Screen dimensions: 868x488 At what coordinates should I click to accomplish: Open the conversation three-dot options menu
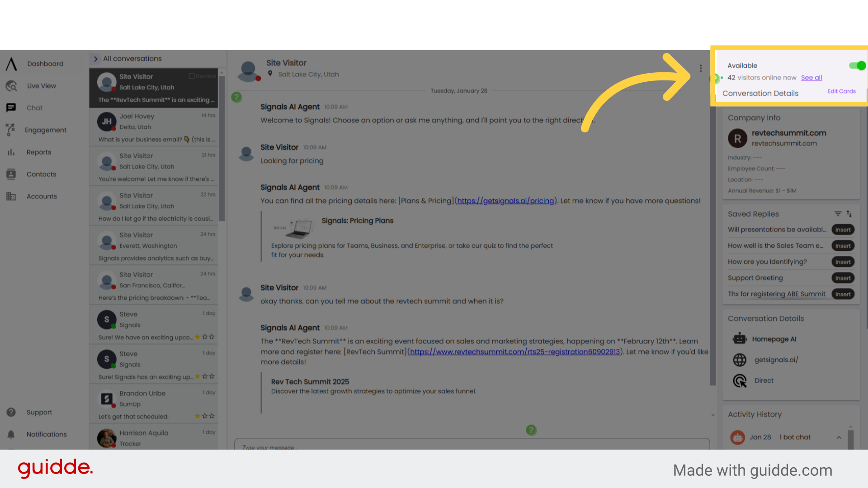701,68
